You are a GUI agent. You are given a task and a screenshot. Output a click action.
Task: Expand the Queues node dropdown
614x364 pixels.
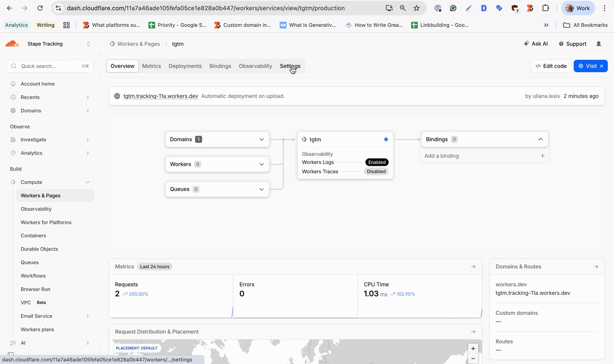[261, 189]
